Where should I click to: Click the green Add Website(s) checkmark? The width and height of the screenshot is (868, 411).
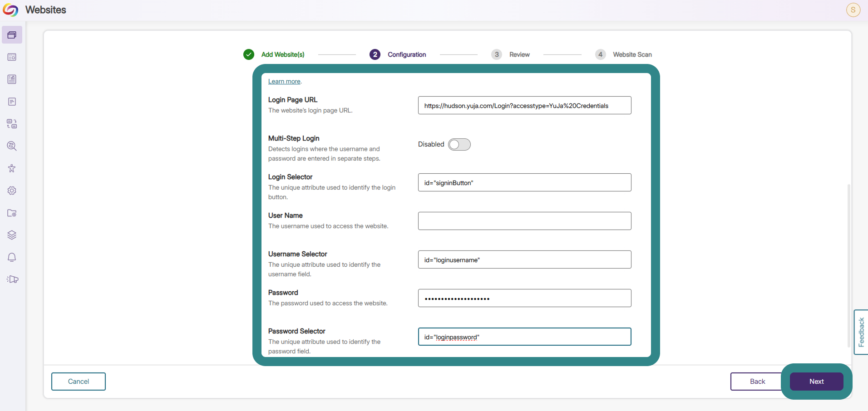click(249, 54)
